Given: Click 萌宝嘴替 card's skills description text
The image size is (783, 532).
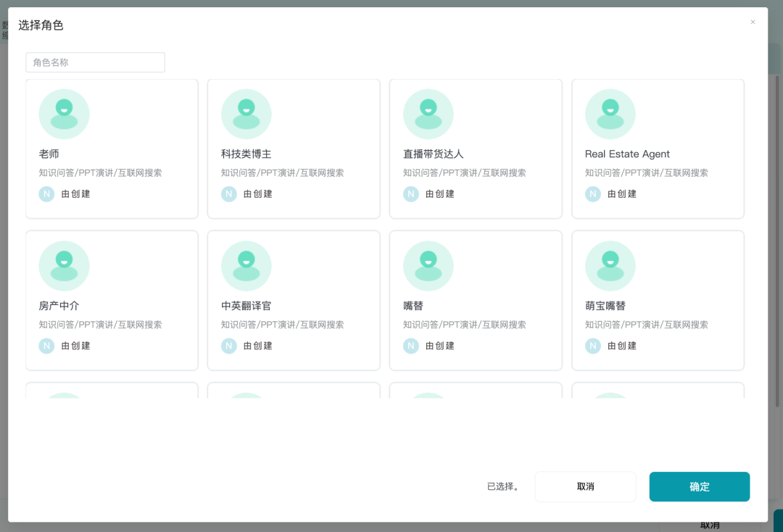Looking at the screenshot, I should click(646, 325).
